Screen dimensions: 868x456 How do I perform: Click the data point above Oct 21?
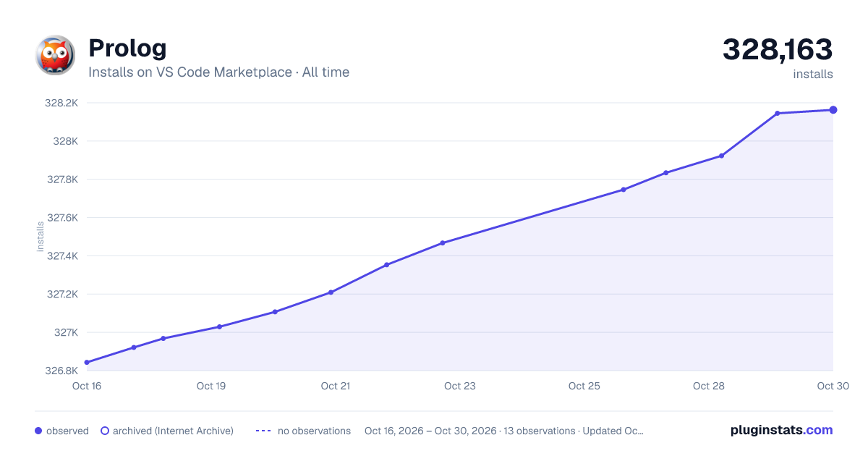[331, 292]
